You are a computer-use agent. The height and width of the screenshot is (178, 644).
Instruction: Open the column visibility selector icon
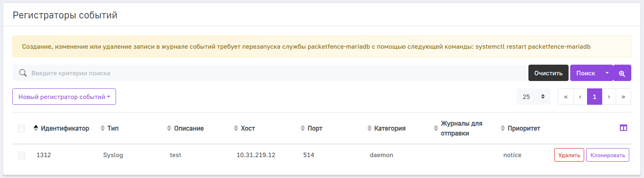coord(623,128)
